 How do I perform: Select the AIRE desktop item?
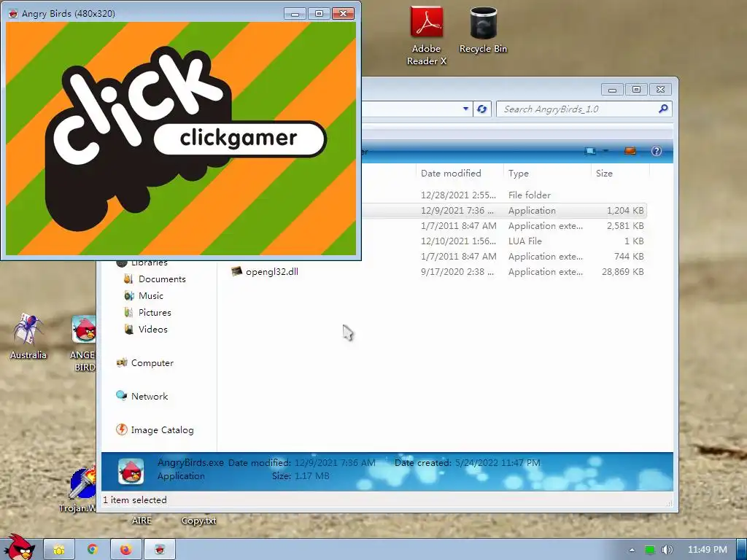pos(142,521)
